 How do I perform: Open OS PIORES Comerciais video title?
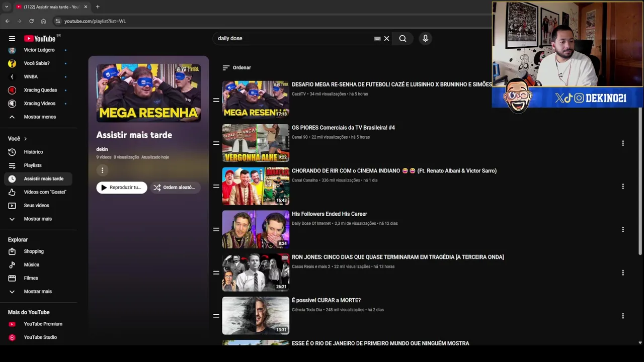tap(343, 128)
